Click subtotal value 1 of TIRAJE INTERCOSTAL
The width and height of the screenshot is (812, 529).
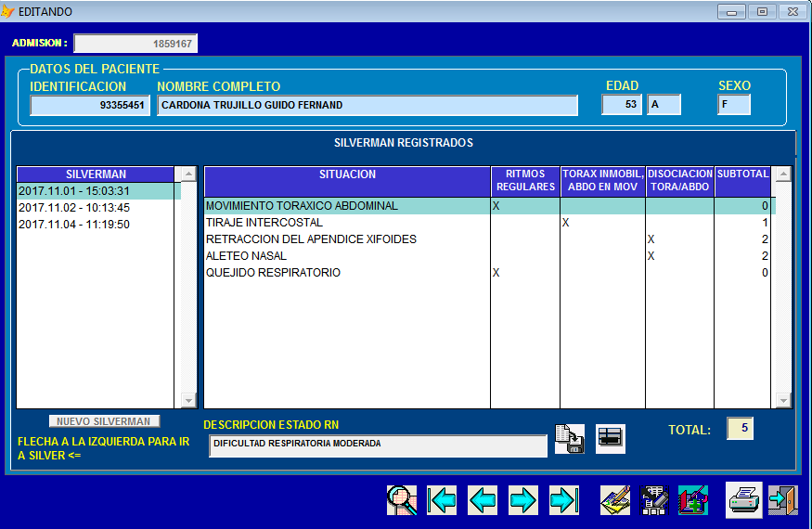765,223
